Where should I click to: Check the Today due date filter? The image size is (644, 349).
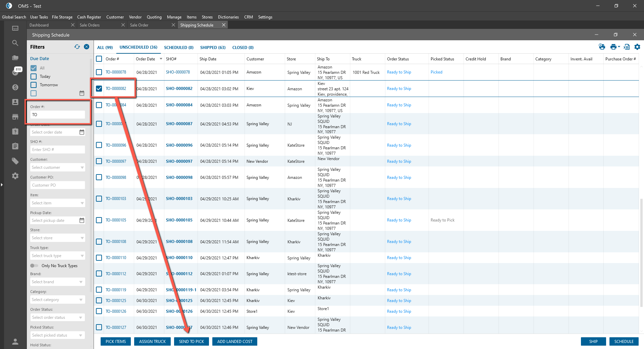point(34,77)
